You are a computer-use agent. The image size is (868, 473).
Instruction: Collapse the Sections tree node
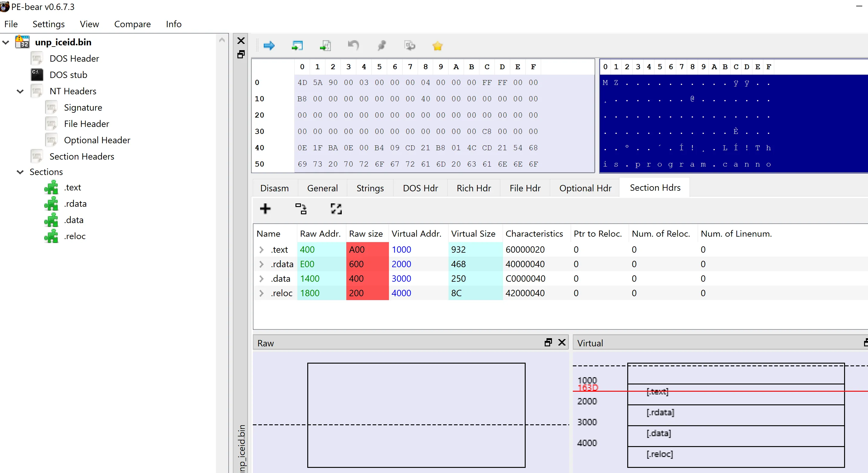[x=20, y=172]
